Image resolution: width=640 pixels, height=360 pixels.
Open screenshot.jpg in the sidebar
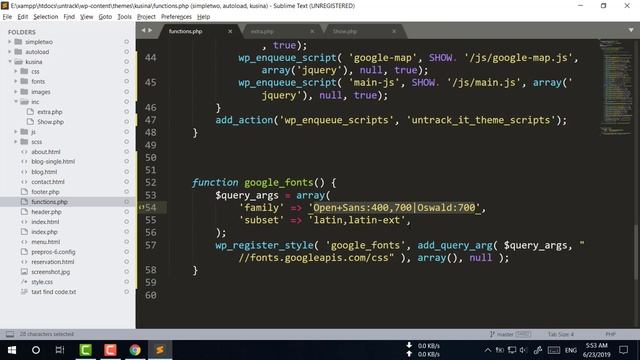(51, 272)
